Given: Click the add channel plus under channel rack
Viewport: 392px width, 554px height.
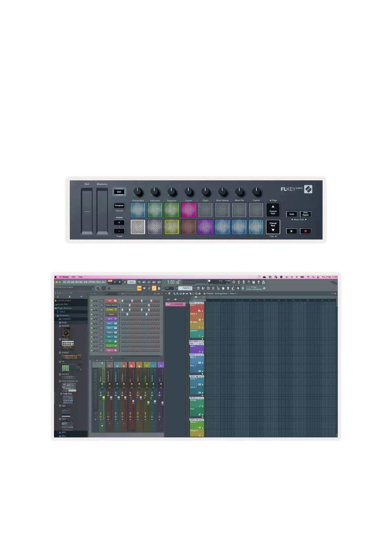Looking at the screenshot, I should pos(111,358).
